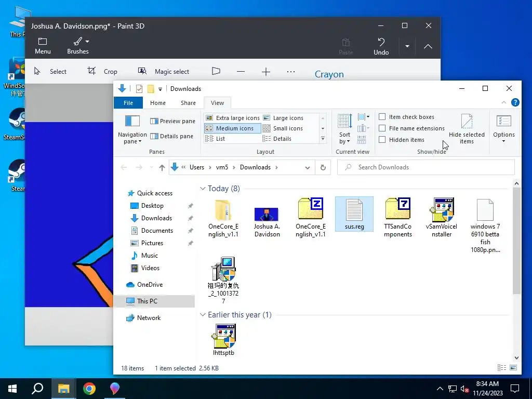Click the View ribbon tab
Image resolution: width=532 pixels, height=399 pixels.
pyautogui.click(x=217, y=103)
